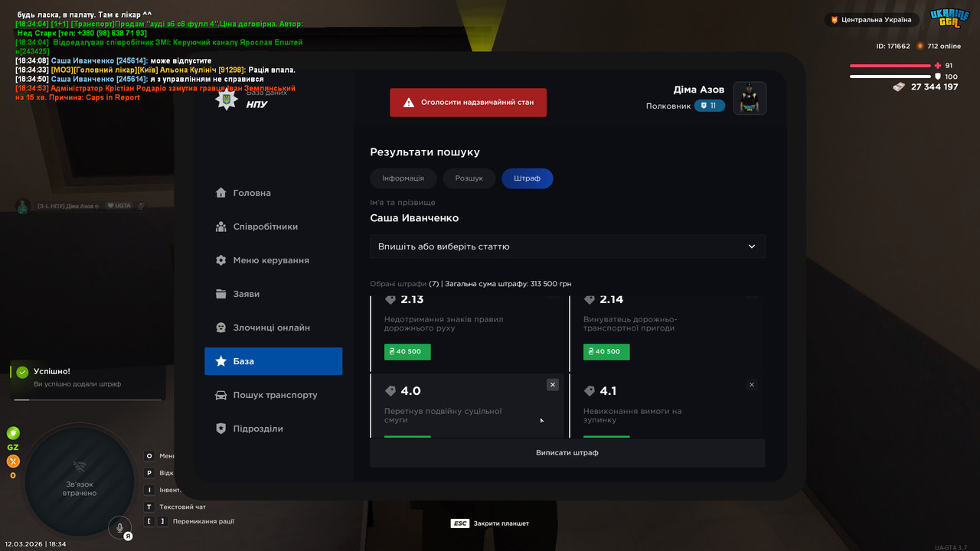Click the Виписати штраф button

[x=567, y=452]
